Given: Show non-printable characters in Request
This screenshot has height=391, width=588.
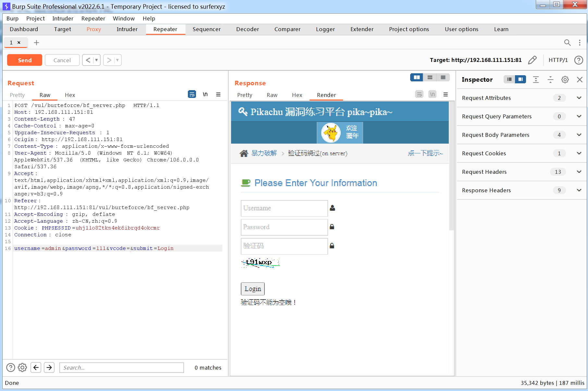Looking at the screenshot, I should (x=205, y=94).
